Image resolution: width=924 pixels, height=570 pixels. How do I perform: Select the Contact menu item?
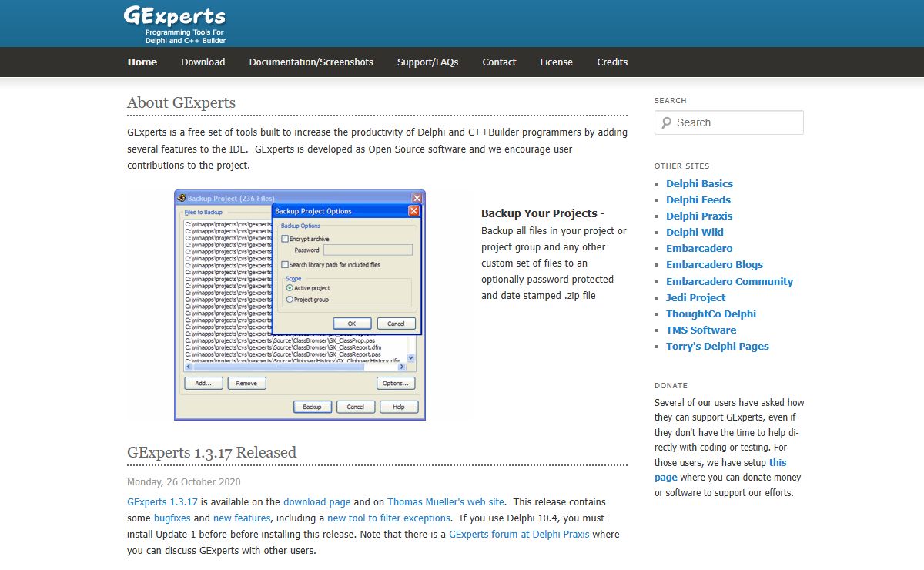pos(499,62)
